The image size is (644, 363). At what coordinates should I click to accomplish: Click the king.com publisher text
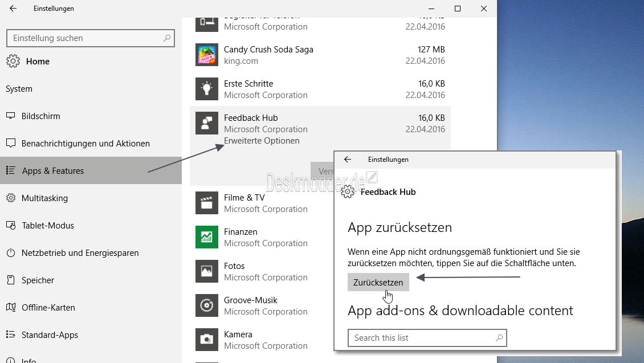pyautogui.click(x=241, y=61)
